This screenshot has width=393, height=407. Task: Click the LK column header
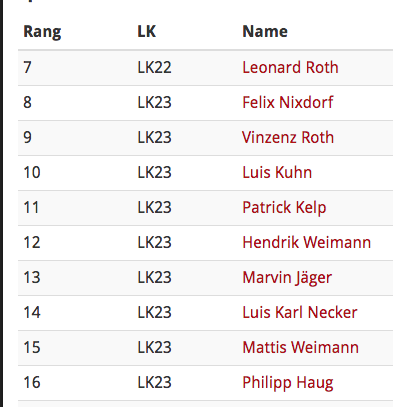[x=146, y=31]
